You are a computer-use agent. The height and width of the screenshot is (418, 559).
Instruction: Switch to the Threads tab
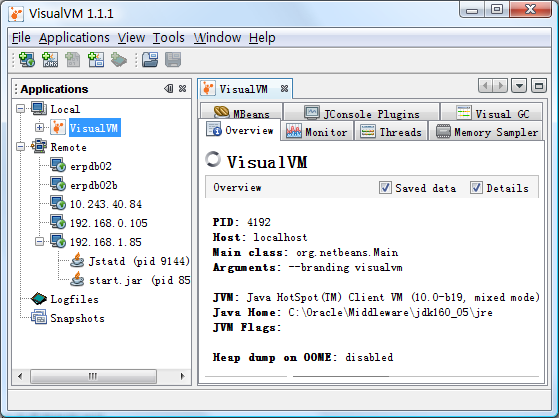(391, 132)
